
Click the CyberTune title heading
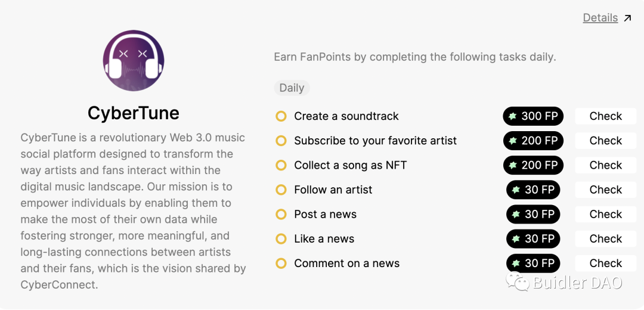coord(134,113)
